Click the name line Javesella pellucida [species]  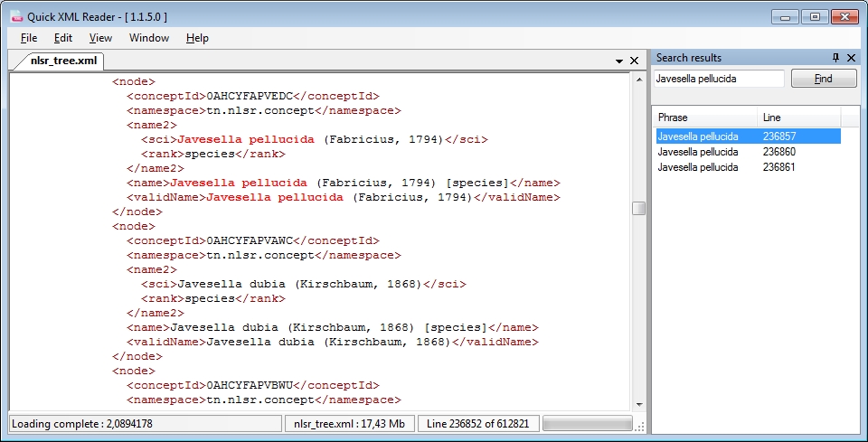344,183
